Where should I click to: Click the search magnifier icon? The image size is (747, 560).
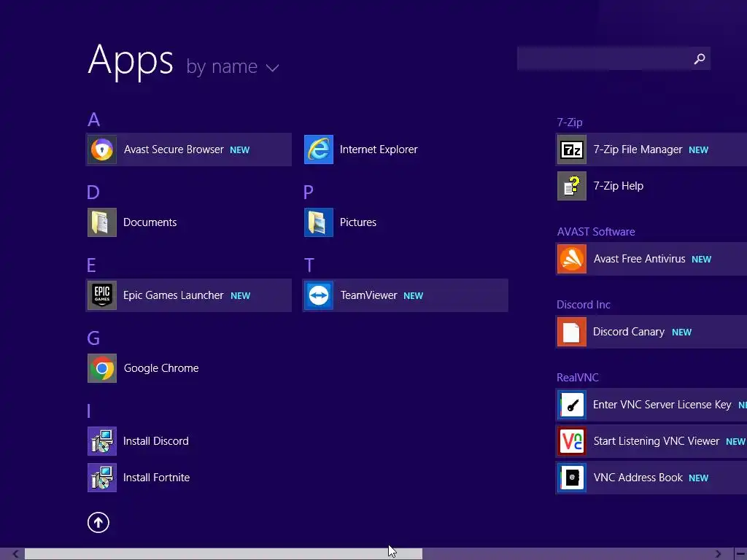click(x=700, y=58)
